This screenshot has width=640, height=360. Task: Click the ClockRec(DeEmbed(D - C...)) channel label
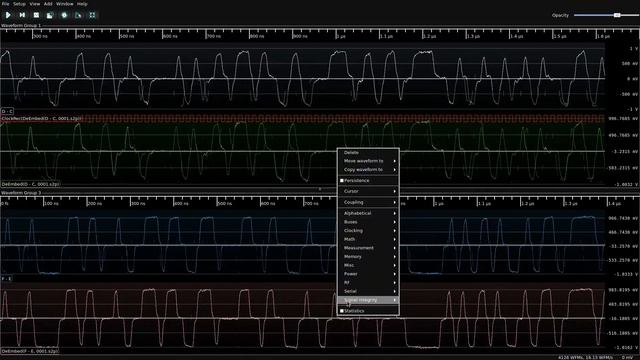[x=41, y=118]
